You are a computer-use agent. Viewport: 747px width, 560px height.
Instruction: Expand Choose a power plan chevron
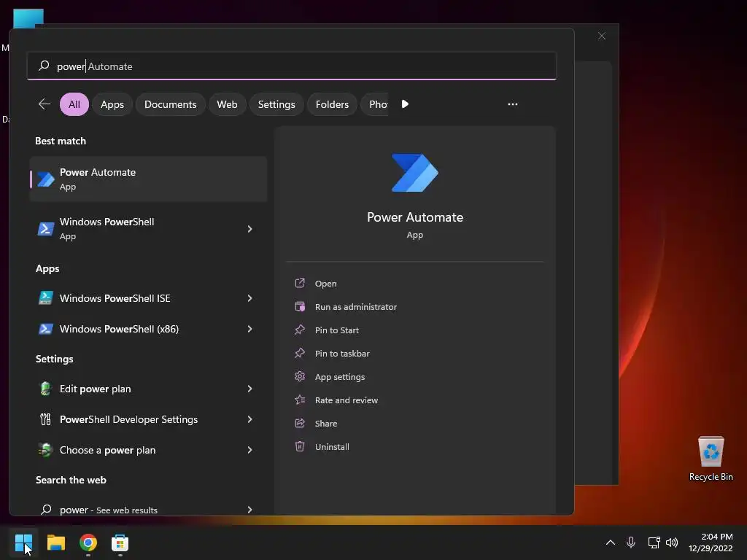249,450
